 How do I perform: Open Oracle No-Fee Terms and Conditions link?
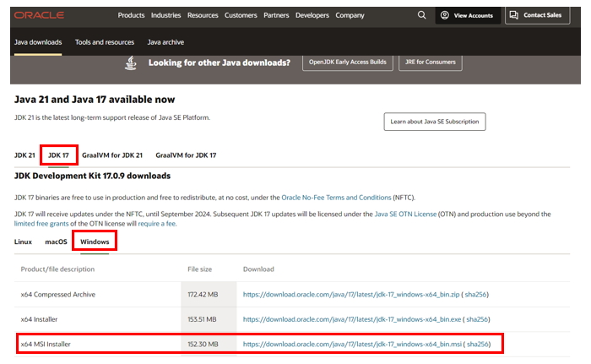point(336,198)
